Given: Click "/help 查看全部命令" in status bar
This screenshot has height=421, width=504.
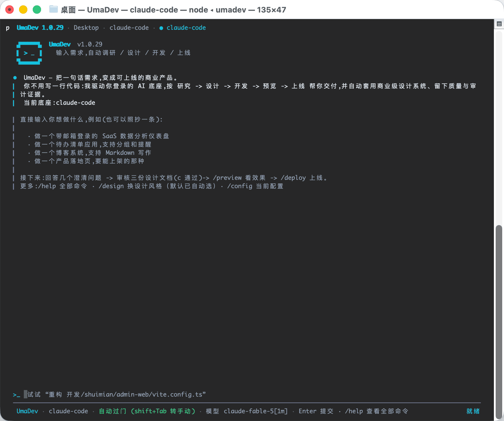Looking at the screenshot, I should click(x=377, y=411).
